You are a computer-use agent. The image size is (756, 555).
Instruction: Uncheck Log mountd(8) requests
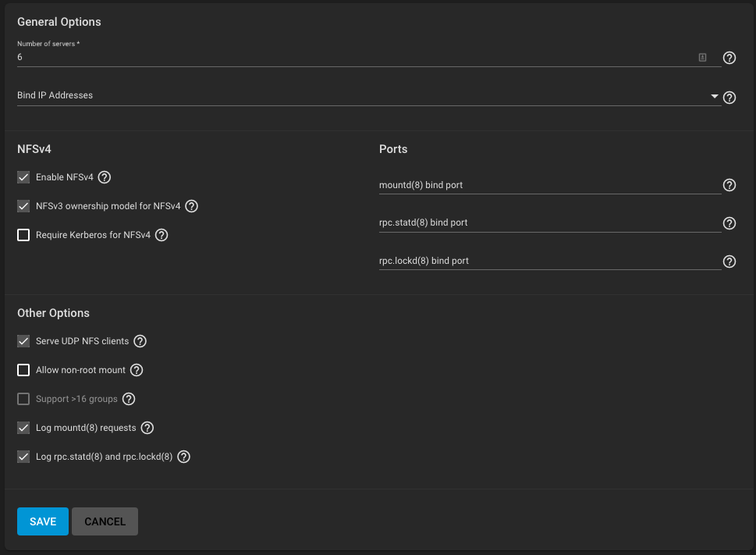point(23,429)
